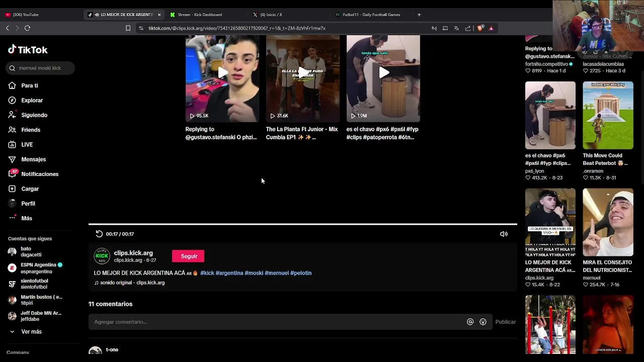Screen dimensions: 644x362
Task: Click the Company footer link
Action: click(18, 352)
